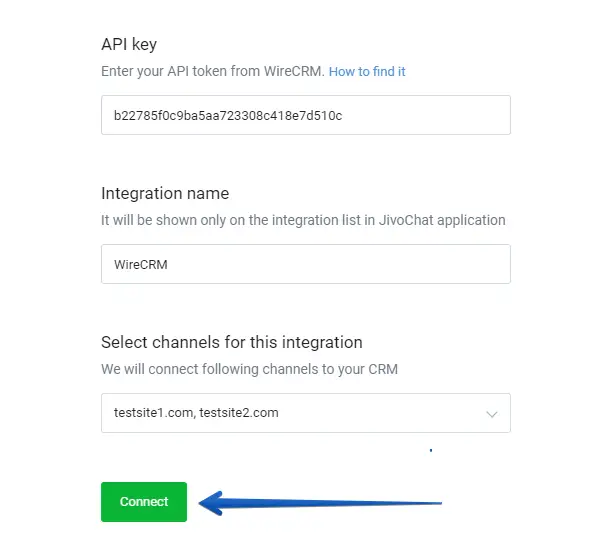Screen dimensions: 607x549
Task: Click the "Integration name" heading label
Action: (x=165, y=193)
